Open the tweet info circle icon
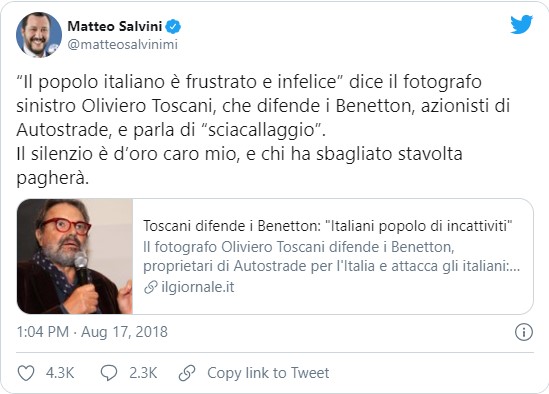This screenshot has height=394, width=549. (x=524, y=332)
